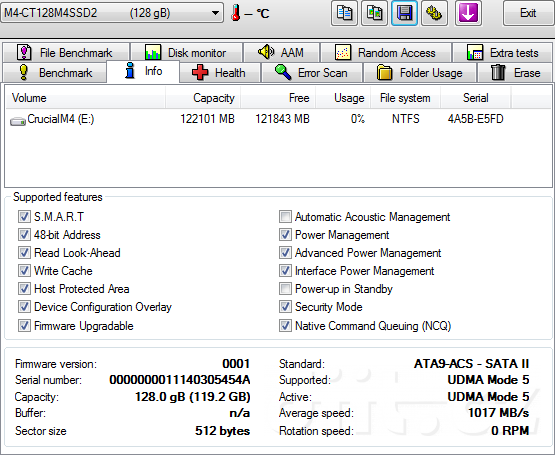Viewport: 555px width, 455px height.
Task: Sort by the Capacity column header
Action: pyautogui.click(x=203, y=98)
